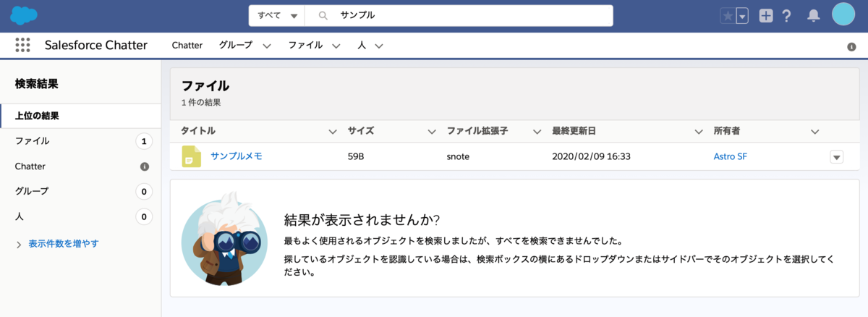The image size is (868, 317).
Task: Click the 2020/02/09 16:33 date cell
Action: (591, 156)
